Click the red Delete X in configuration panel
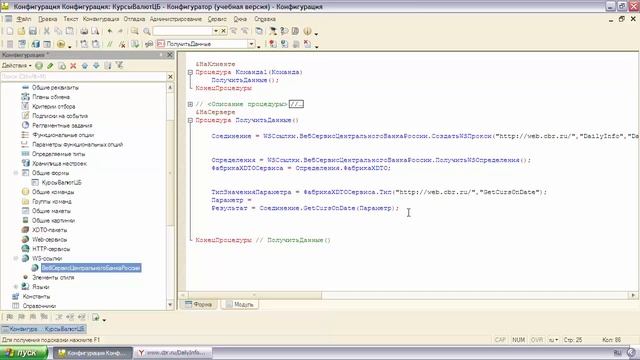640x360 pixels. coord(73,65)
